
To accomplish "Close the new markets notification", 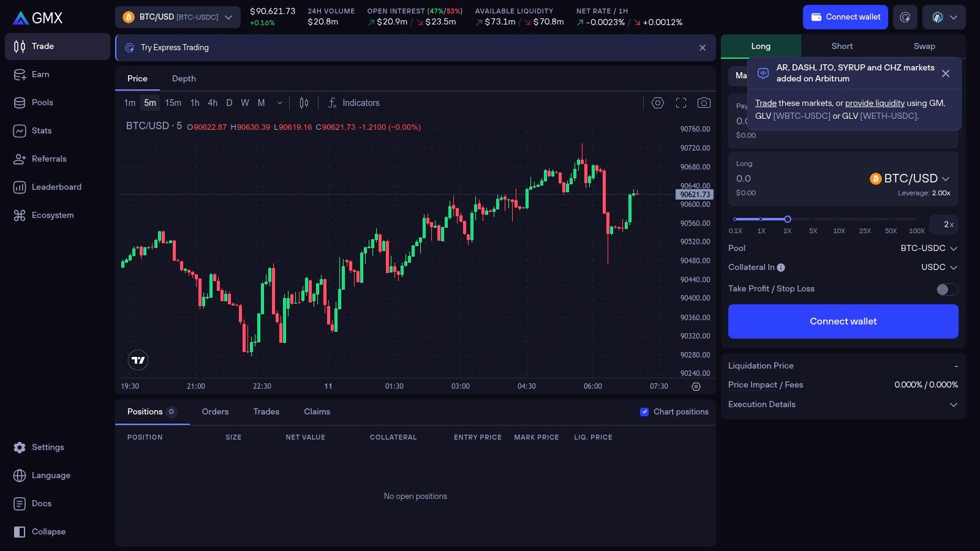I will point(946,73).
